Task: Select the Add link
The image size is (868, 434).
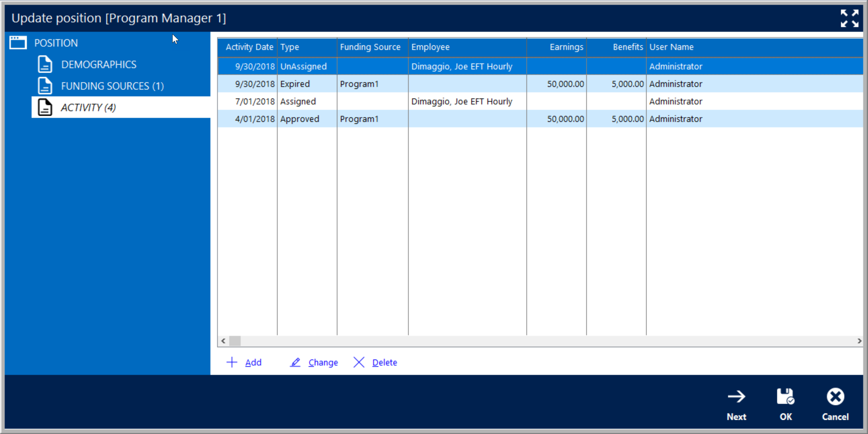Action: point(253,362)
